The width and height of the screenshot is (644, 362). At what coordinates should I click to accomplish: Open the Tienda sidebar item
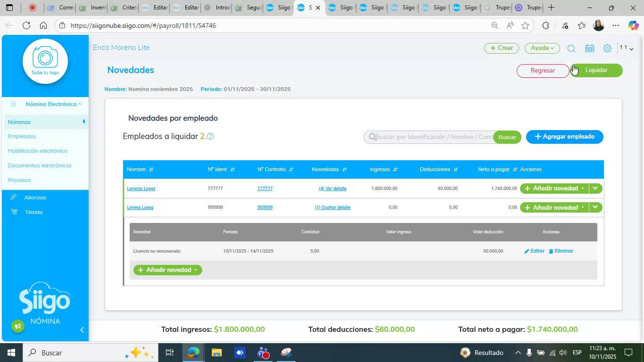[x=33, y=212]
